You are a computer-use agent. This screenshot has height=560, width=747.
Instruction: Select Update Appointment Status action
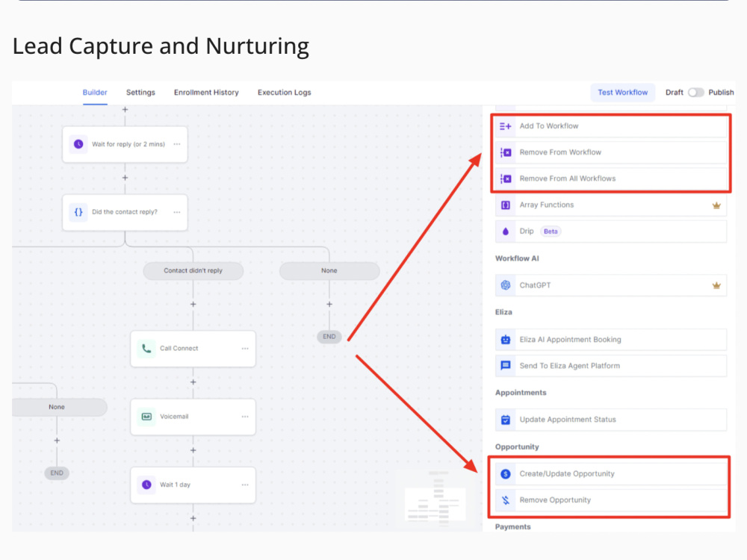coord(611,420)
